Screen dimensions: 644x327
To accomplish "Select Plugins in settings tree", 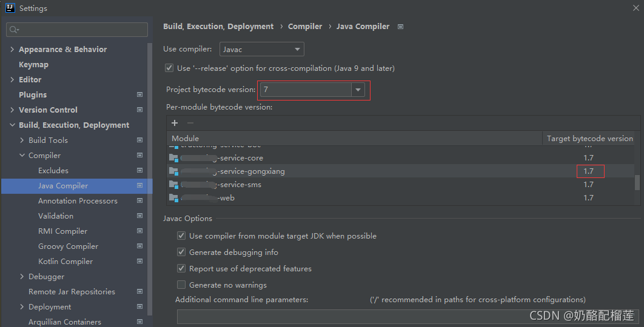I will (33, 95).
